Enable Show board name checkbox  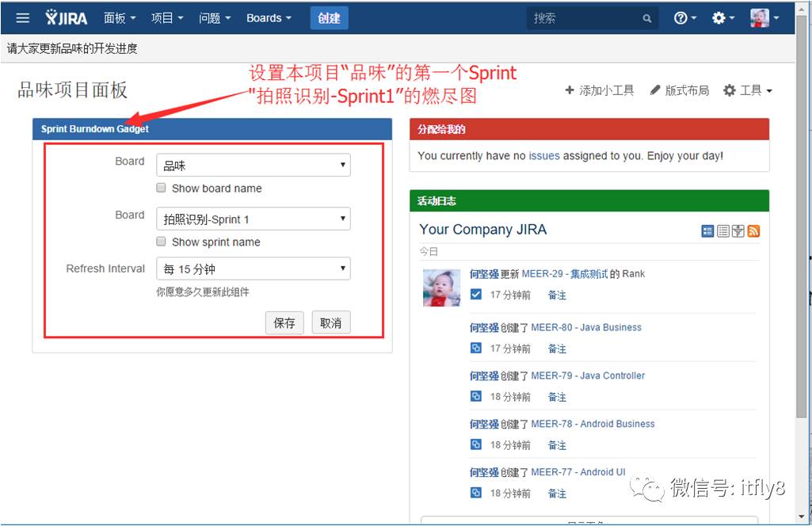[x=161, y=188]
